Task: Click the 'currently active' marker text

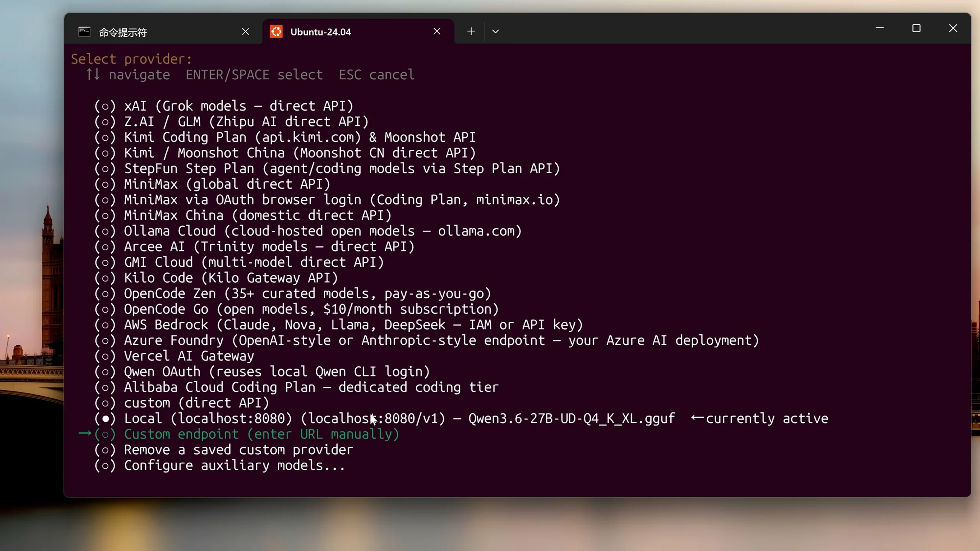Action: pos(767,419)
